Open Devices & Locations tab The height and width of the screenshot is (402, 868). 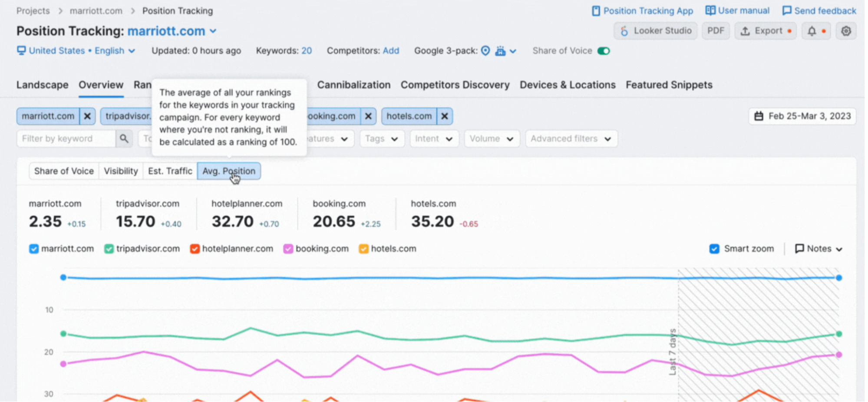(x=568, y=85)
